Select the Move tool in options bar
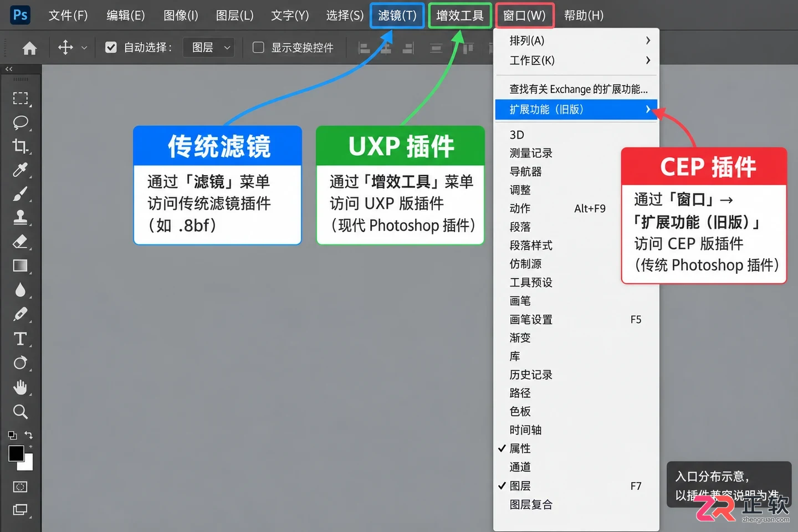Screen dimensions: 798x532 tap(65, 48)
